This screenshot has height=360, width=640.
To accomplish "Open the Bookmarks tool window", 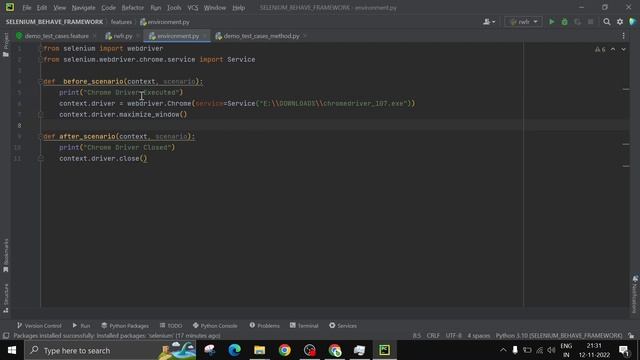I will (x=6, y=255).
